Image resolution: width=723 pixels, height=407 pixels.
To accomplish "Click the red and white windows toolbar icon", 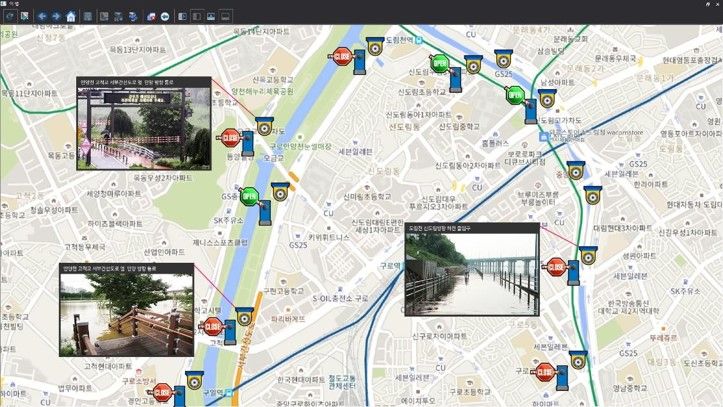I will coord(151,17).
